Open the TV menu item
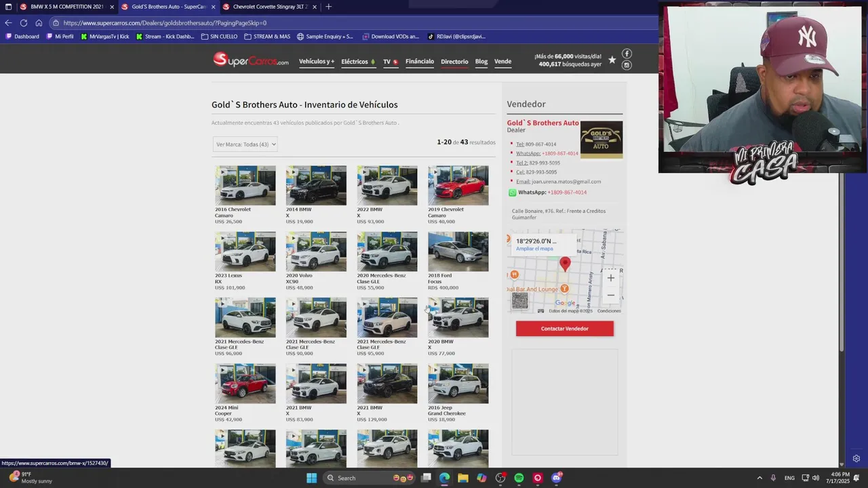 391,62
